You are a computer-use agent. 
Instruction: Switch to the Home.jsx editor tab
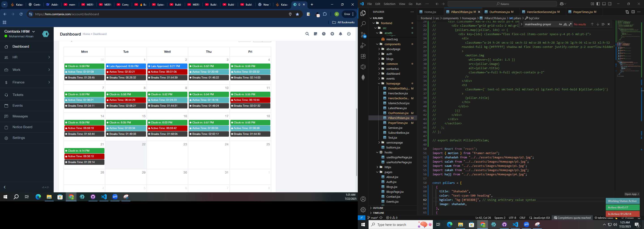tap(430, 12)
